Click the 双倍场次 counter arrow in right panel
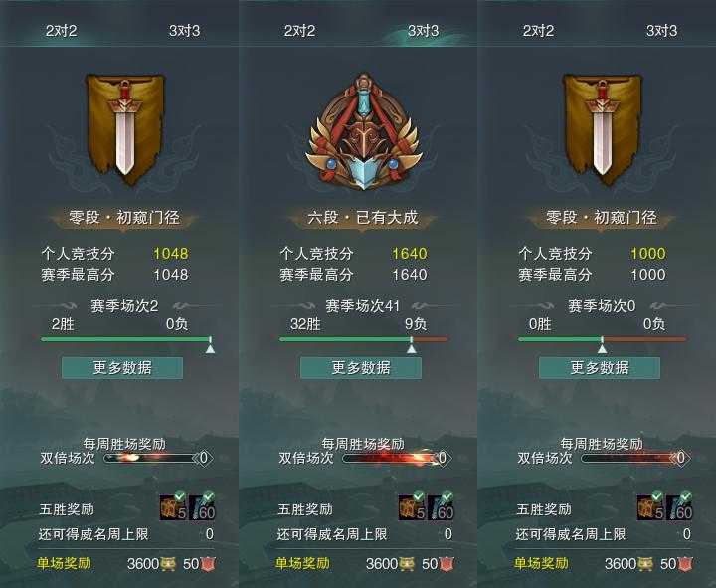716x588 pixels. click(680, 458)
